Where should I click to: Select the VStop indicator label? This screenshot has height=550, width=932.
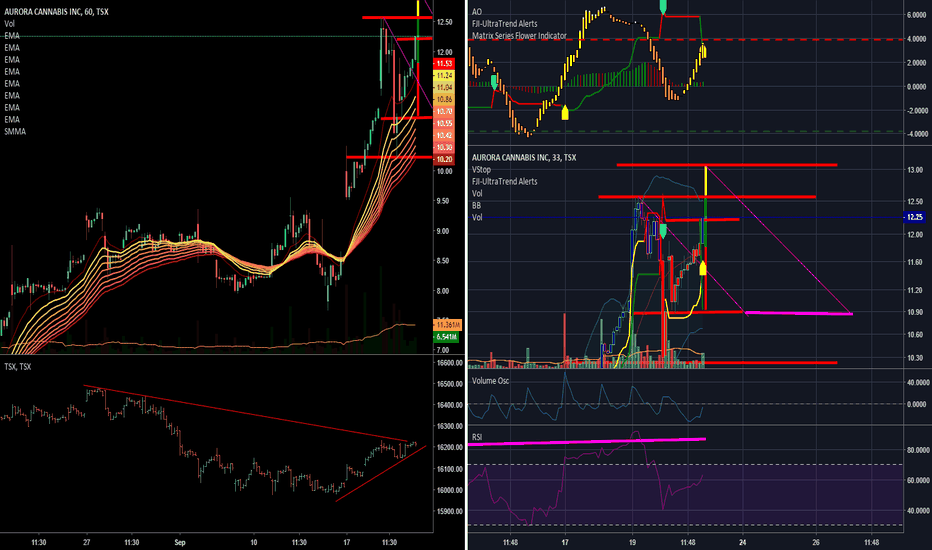(481, 169)
